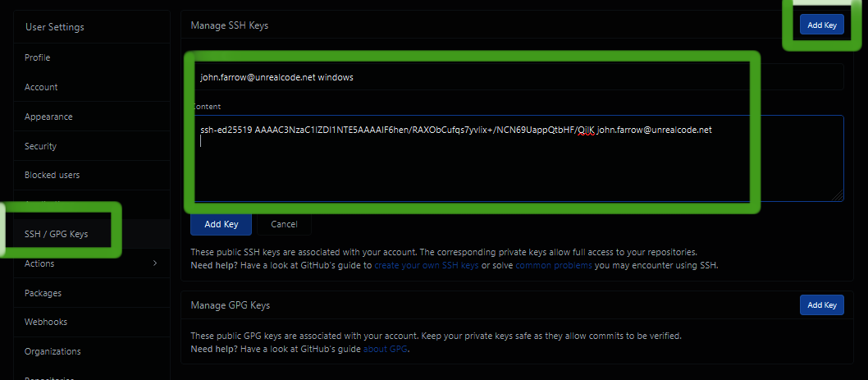Image resolution: width=868 pixels, height=380 pixels.
Task: Open Organizations settings
Action: 53,351
